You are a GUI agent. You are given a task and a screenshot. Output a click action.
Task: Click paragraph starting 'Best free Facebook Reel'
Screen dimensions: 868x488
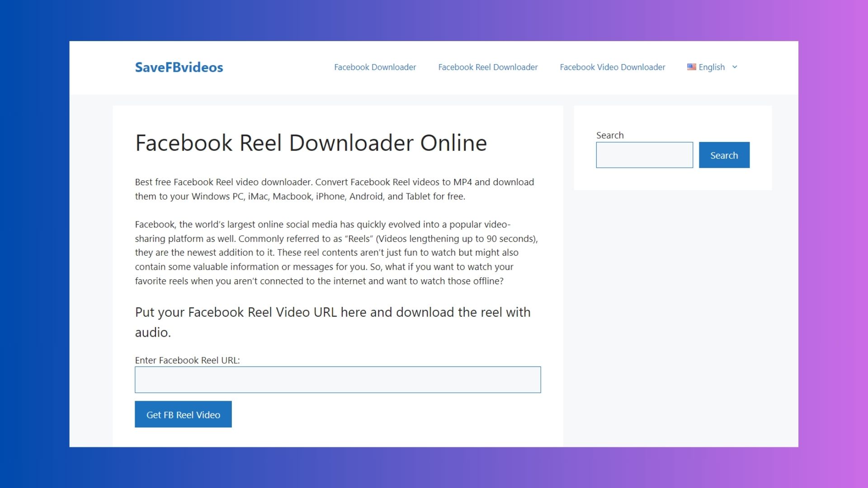point(335,189)
